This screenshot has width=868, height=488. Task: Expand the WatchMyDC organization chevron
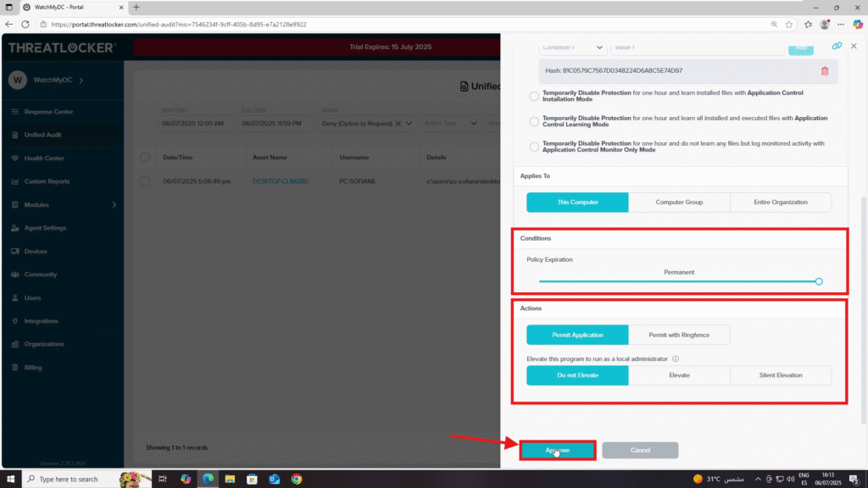coord(81,80)
